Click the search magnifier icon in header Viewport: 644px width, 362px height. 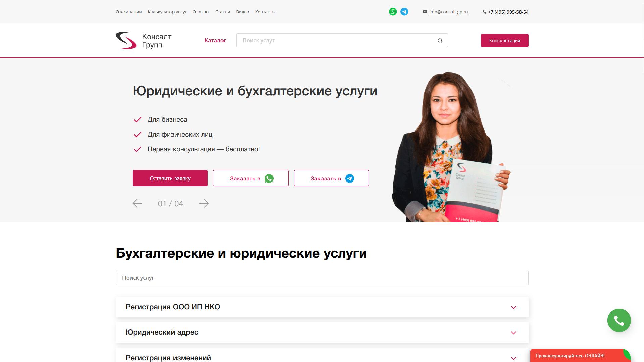pyautogui.click(x=440, y=41)
